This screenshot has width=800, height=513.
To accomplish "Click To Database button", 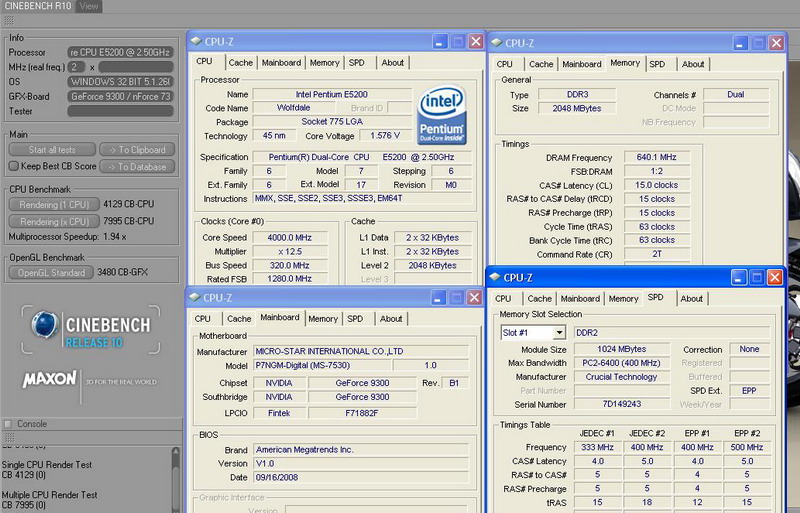I will click(x=137, y=166).
